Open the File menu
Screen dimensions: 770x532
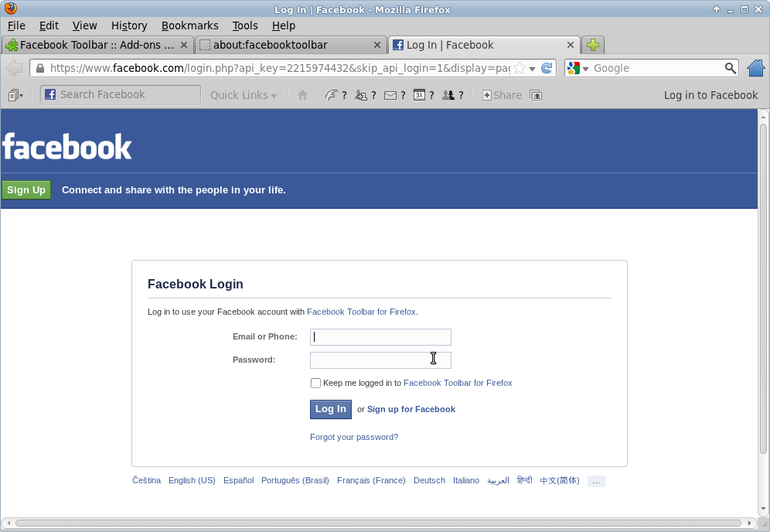16,26
